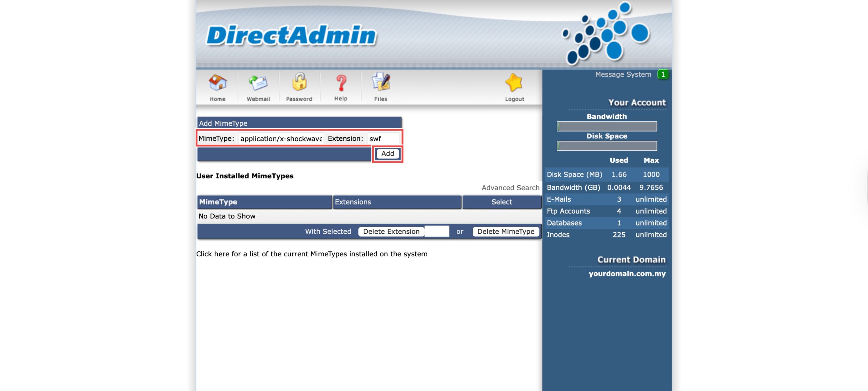This screenshot has width=868, height=391.
Task: Click the Files label text
Action: point(380,99)
